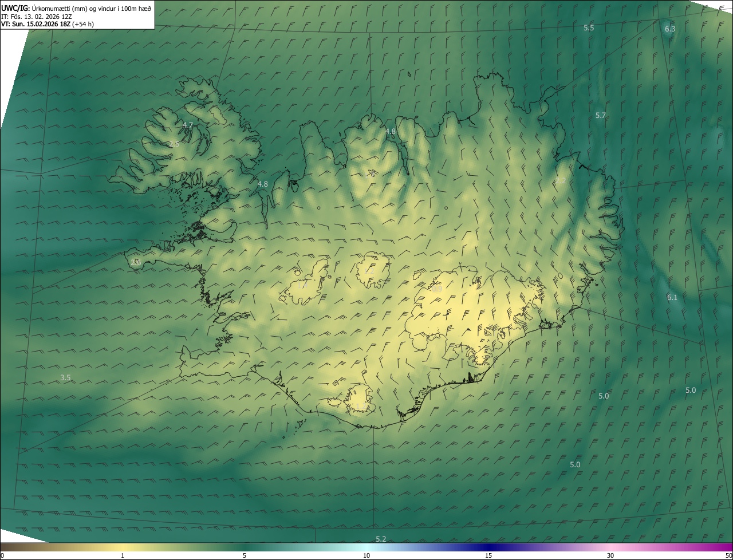The image size is (733, 560).
Task: Click the legend tick label 10
Action: coord(366,555)
